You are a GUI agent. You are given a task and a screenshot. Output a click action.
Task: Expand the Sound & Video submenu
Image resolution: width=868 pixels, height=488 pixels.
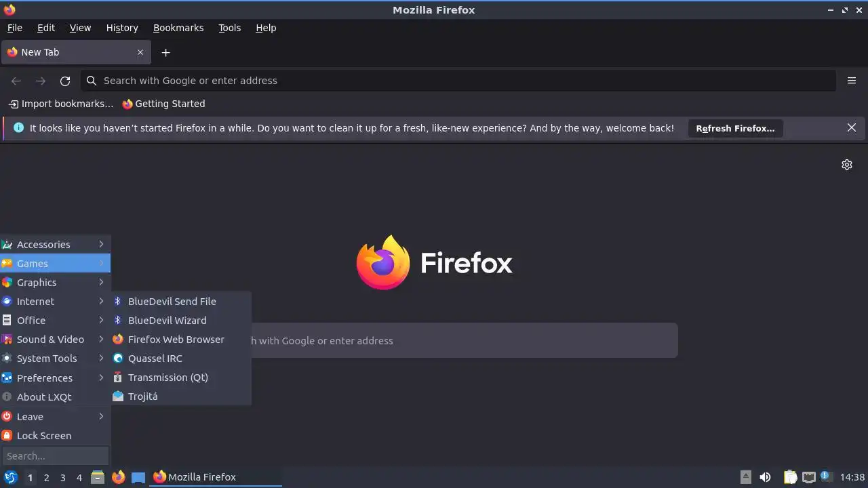pos(55,340)
